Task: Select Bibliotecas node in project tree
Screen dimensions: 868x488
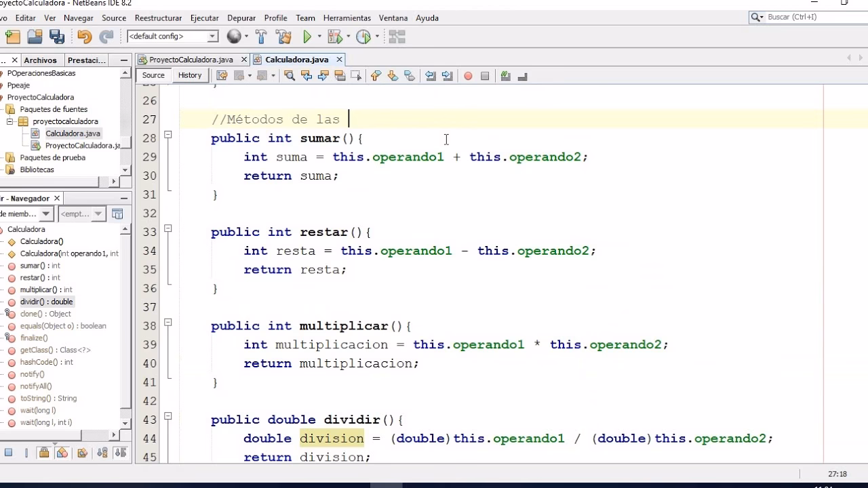Action: coord(37,169)
